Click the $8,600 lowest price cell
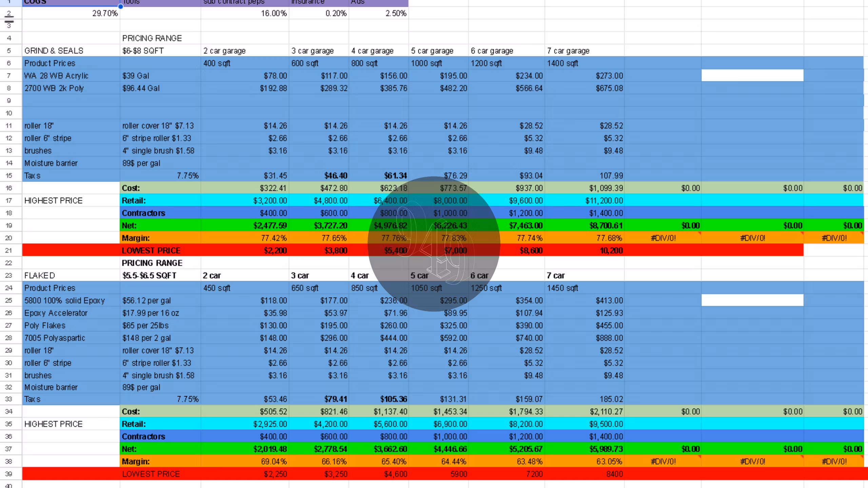The image size is (868, 488). pyautogui.click(x=507, y=251)
